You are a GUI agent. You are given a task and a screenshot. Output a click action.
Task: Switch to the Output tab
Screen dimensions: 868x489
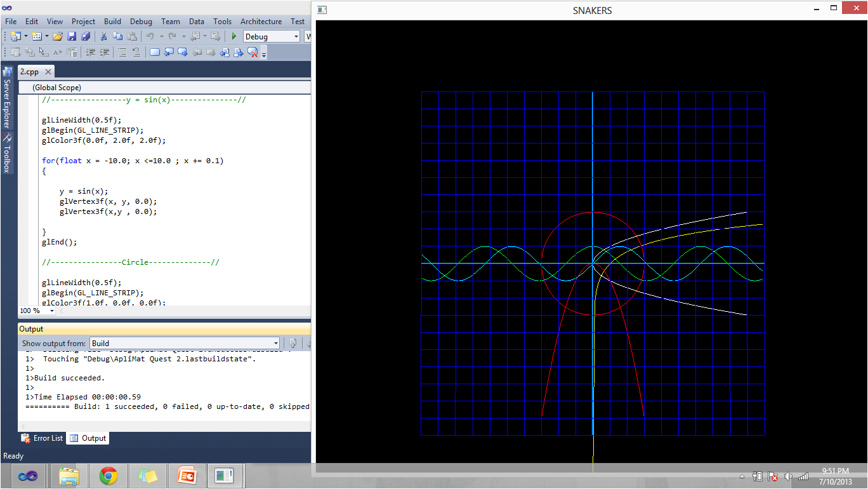pos(88,438)
